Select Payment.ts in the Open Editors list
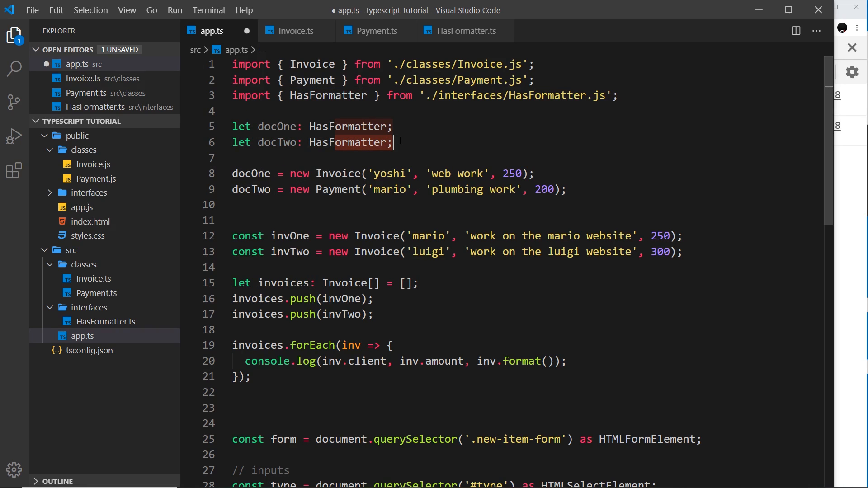Image resolution: width=868 pixels, height=488 pixels. coord(105,93)
